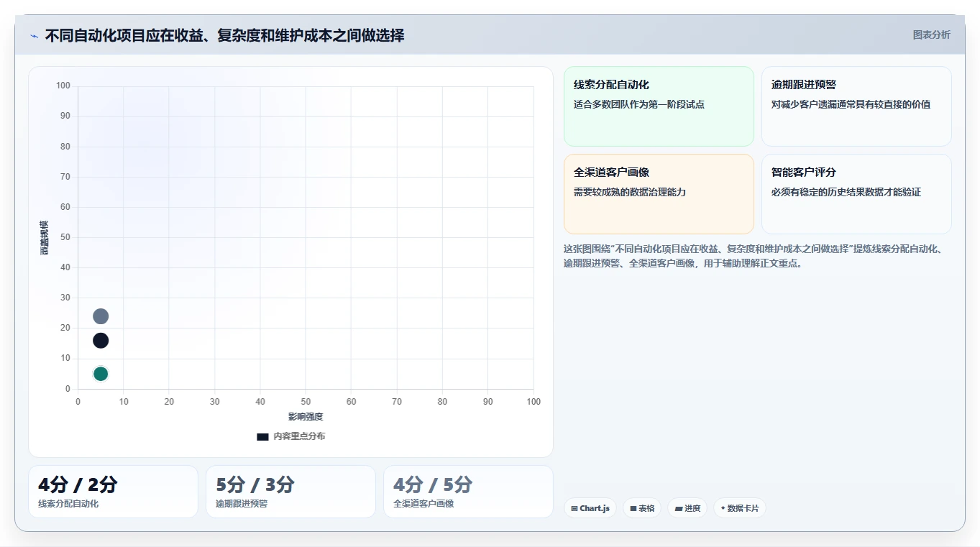Viewport: 980px width, 547px height.
Task: Click the 4分 / 2分 stat card
Action: coord(113,492)
